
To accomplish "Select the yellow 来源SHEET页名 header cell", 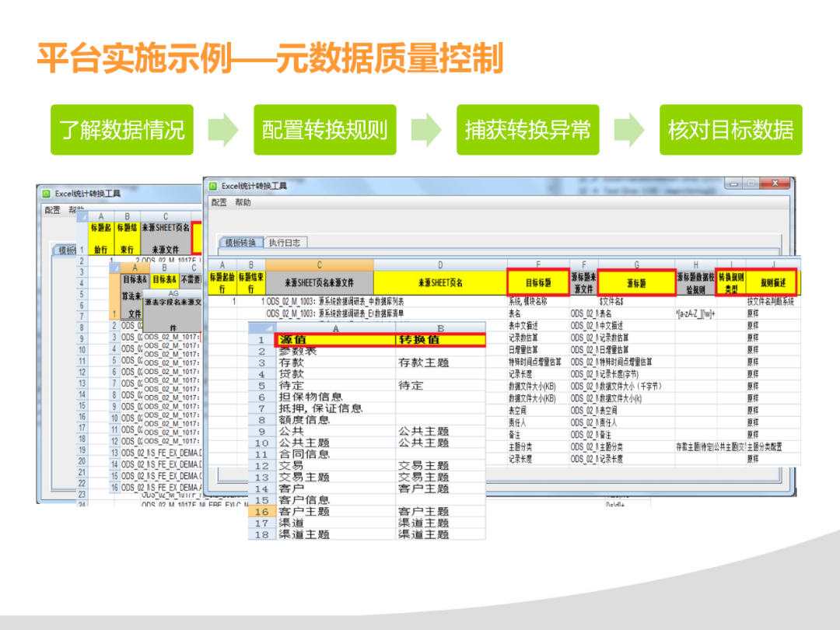I will (439, 282).
